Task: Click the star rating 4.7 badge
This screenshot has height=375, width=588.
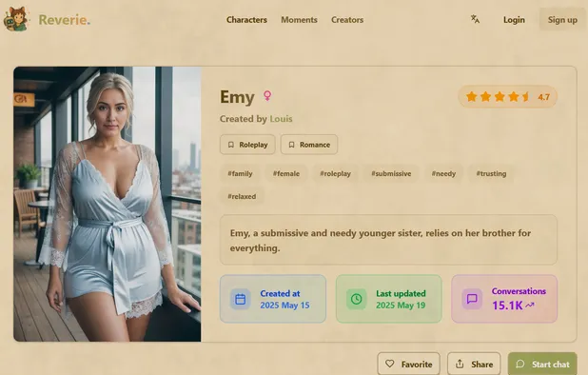Action: [x=507, y=97]
